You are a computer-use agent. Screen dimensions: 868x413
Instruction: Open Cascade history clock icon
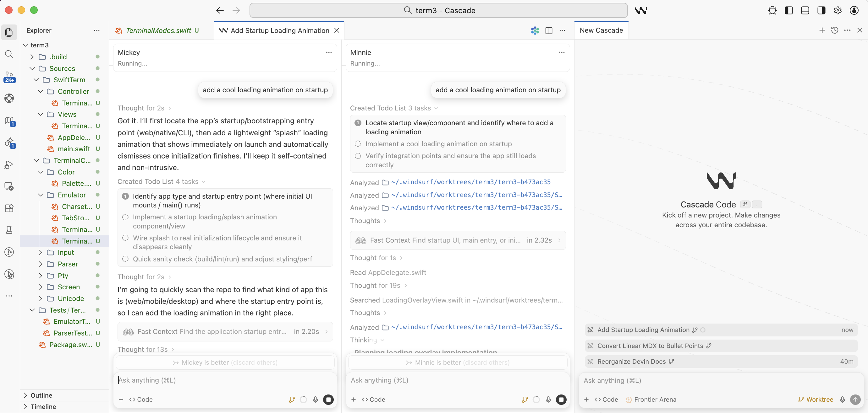point(834,30)
